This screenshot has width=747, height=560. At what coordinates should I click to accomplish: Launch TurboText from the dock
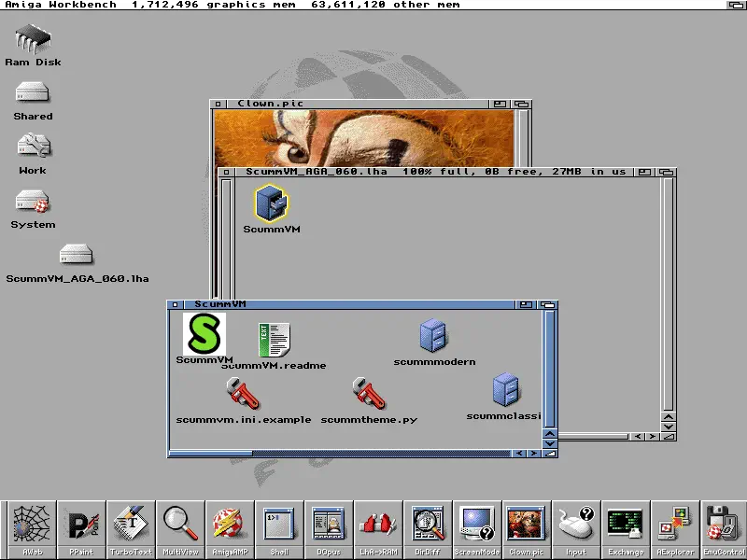[x=131, y=529]
